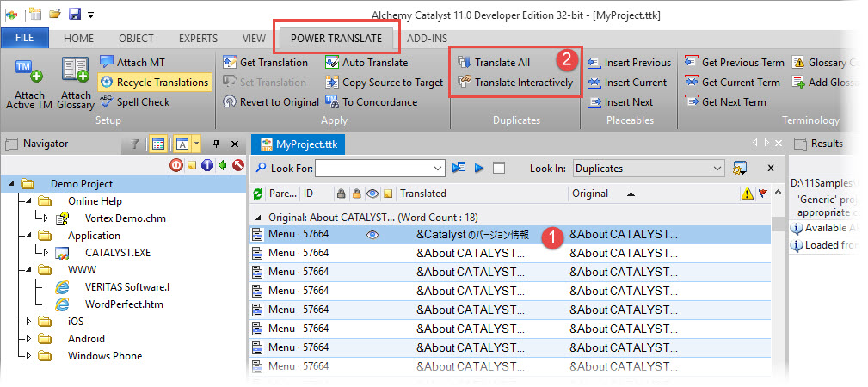This screenshot has width=868, height=387.
Task: Click green arrow icon in Navigator
Action: (223, 165)
